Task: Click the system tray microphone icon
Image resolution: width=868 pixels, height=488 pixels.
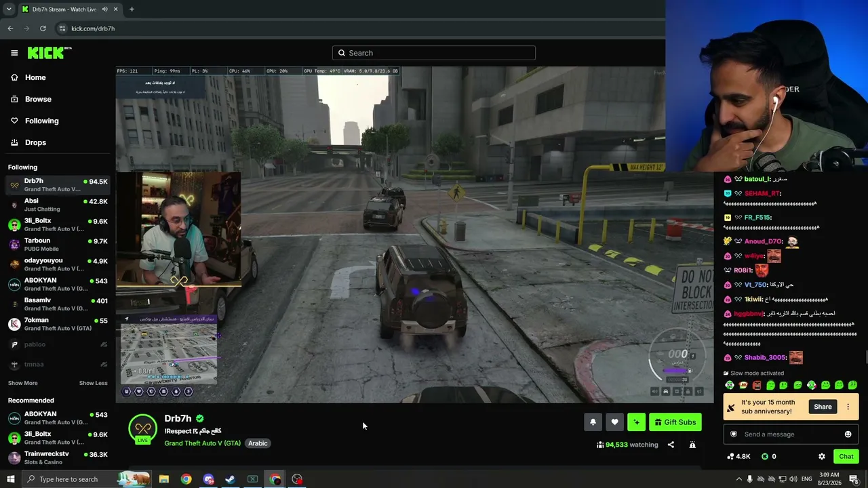Action: coord(750,479)
